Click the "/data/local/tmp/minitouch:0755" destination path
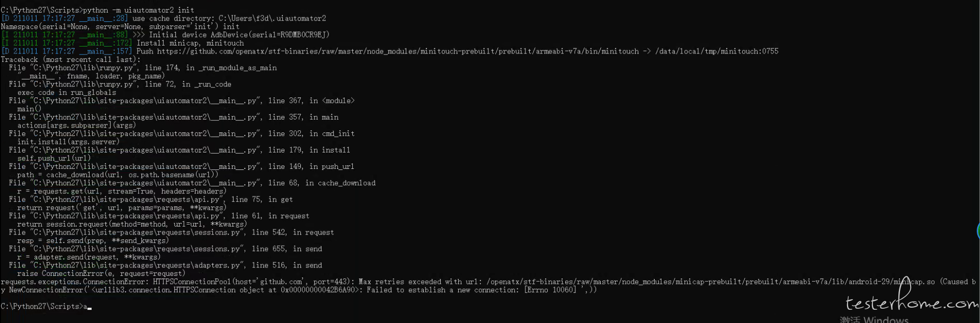 click(x=717, y=51)
